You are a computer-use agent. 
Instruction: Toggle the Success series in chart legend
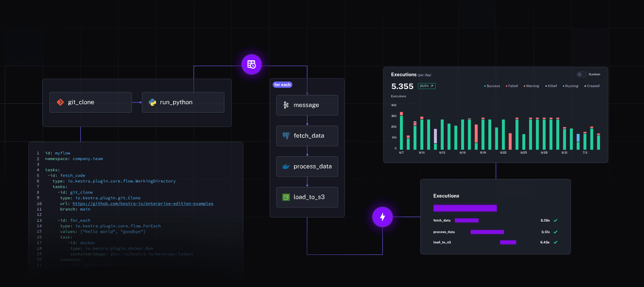(492, 86)
